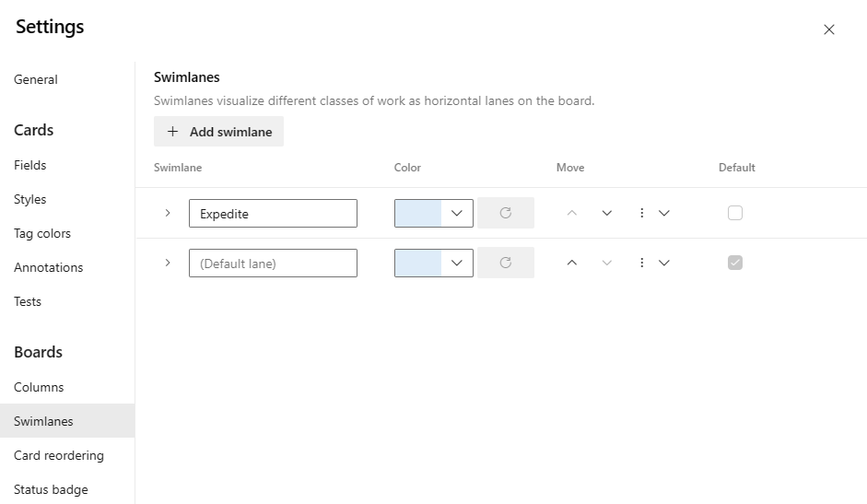Open the Default lane color dropdown arrow

(457, 263)
